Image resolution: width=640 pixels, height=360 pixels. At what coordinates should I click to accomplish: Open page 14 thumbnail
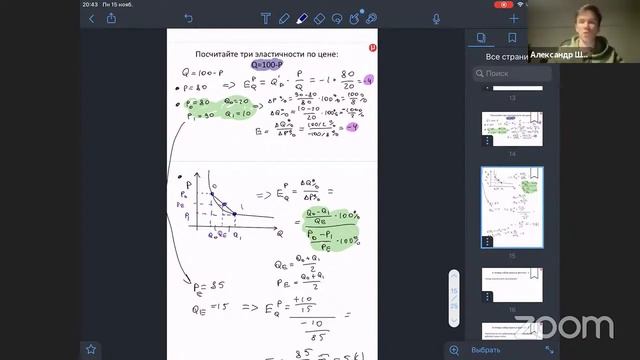(x=512, y=129)
